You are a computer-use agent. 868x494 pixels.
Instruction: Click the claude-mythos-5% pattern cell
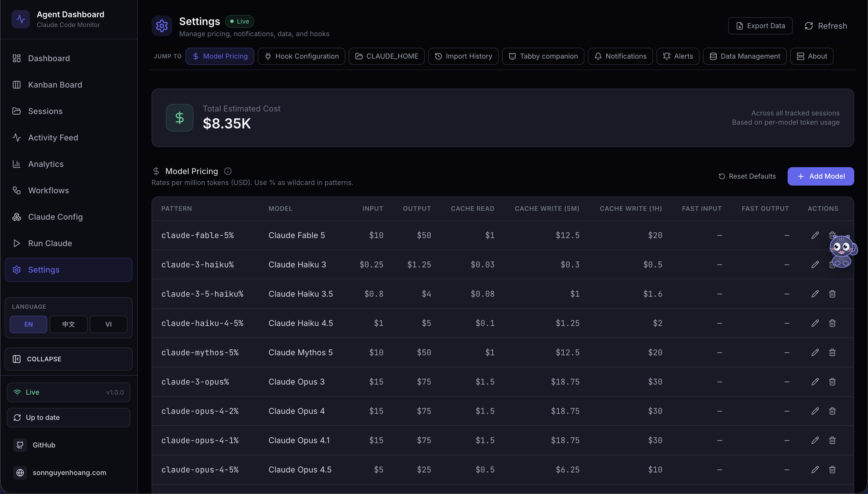click(200, 352)
